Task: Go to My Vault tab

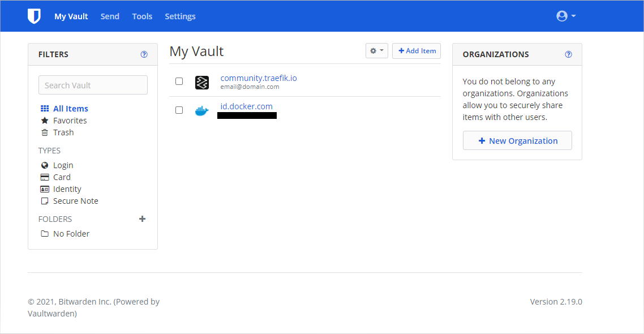Action: [x=71, y=16]
